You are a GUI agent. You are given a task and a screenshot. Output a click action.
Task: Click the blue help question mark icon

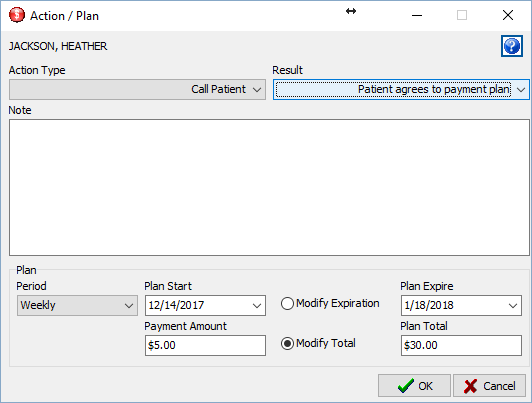pos(512,46)
